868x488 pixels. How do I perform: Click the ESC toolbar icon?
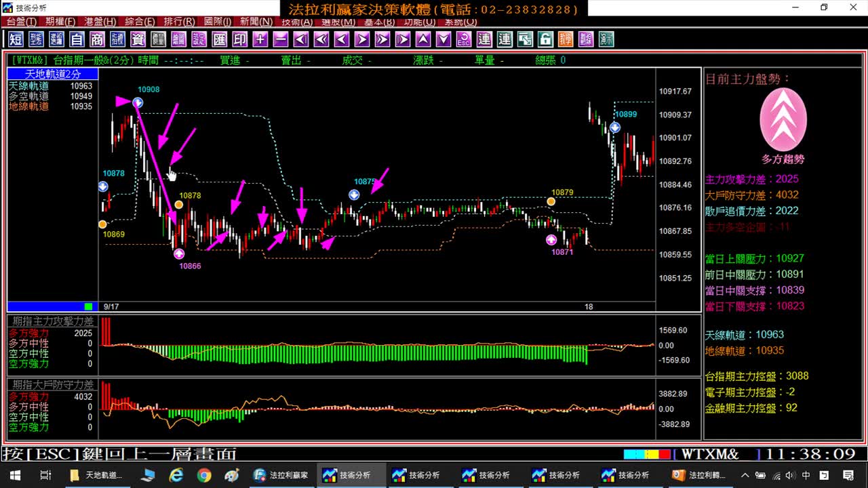464,39
